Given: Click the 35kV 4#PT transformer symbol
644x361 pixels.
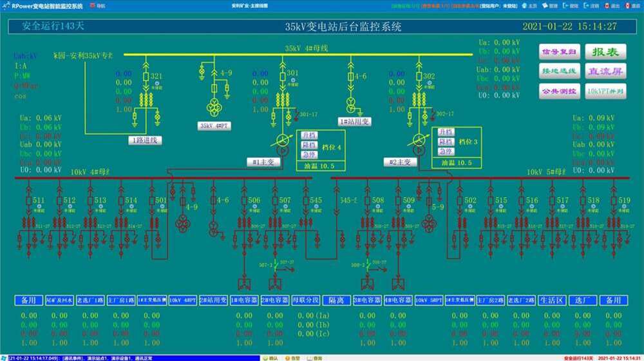Looking at the screenshot, I should pos(213,107).
